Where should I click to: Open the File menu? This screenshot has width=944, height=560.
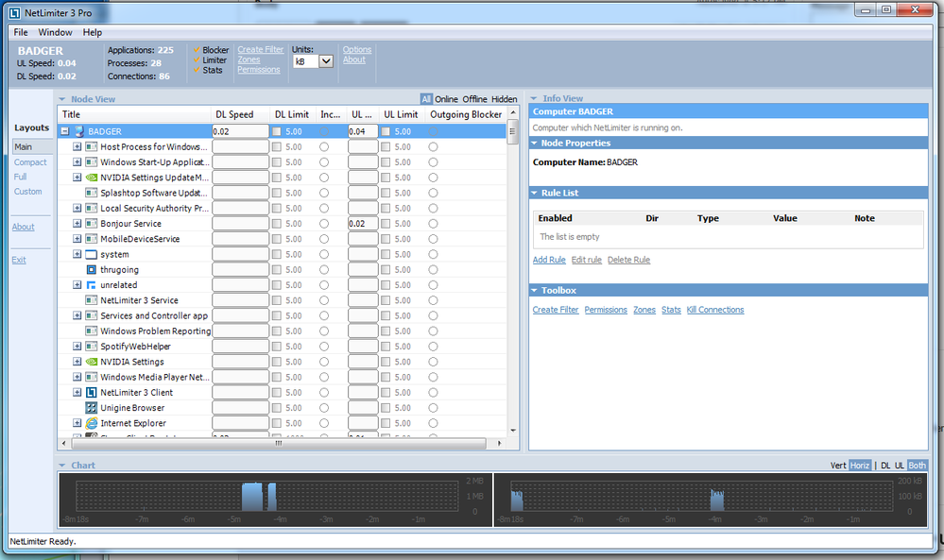[21, 32]
